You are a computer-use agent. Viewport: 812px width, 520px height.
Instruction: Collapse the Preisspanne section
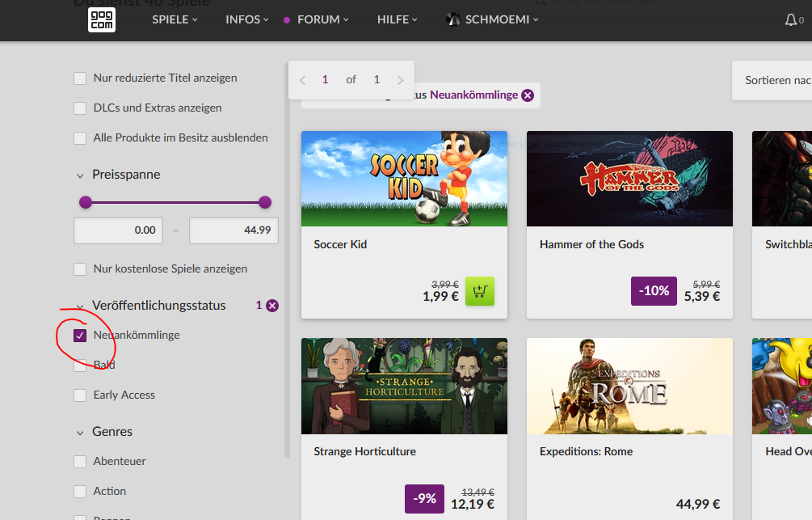point(80,175)
